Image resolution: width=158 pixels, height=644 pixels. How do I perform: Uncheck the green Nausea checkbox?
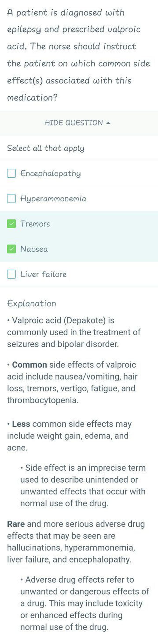tap(11, 249)
